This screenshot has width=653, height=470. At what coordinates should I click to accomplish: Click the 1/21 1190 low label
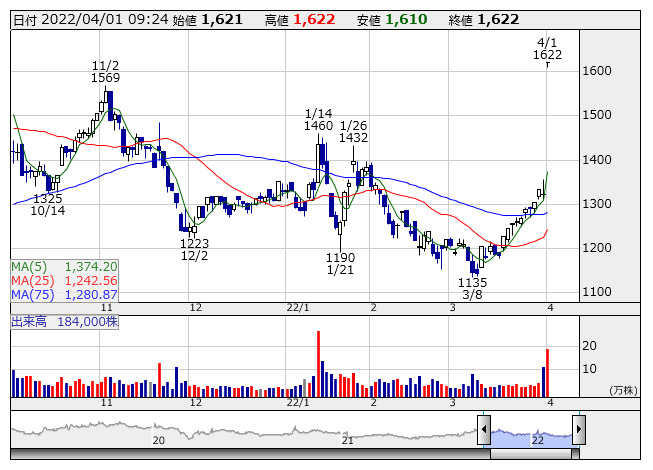pos(341,264)
